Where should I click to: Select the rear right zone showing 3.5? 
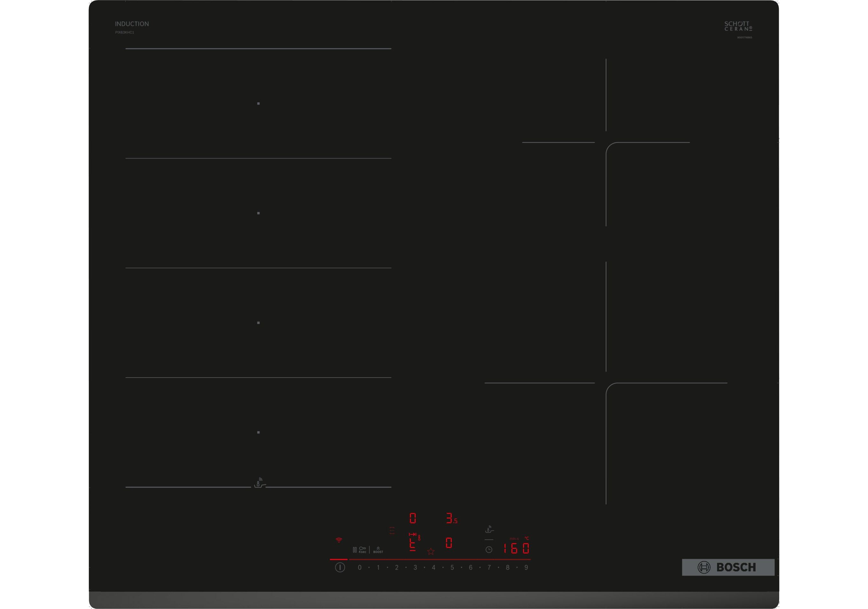451,518
